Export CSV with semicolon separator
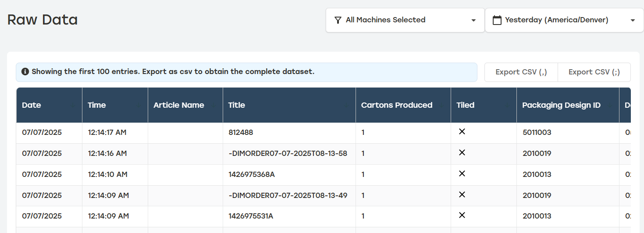The width and height of the screenshot is (644, 233). click(x=594, y=72)
